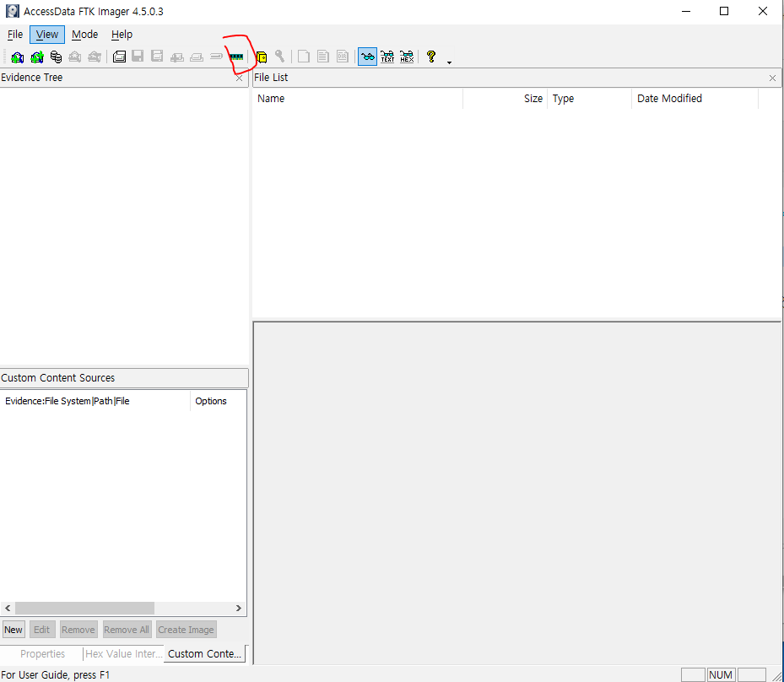Viewport: 784px width, 682px height.
Task: Select the Custom Content tab
Action: 204,653
